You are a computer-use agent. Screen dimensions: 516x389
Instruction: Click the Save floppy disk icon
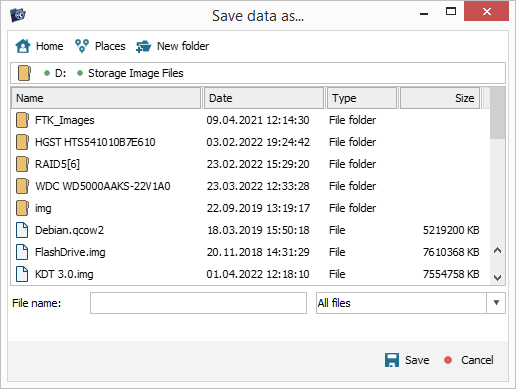click(x=392, y=360)
